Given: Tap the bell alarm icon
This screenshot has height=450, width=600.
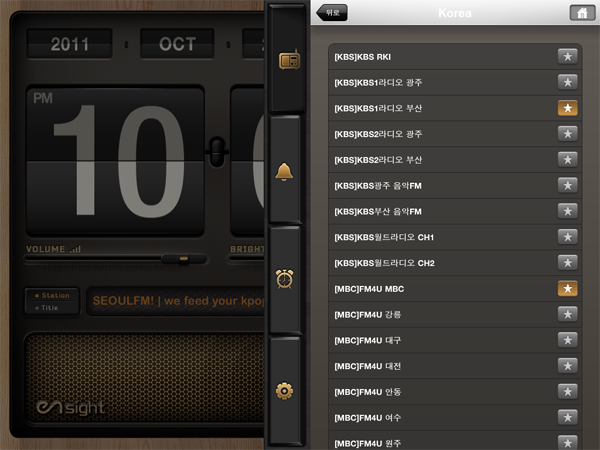Looking at the screenshot, I should point(284,171).
